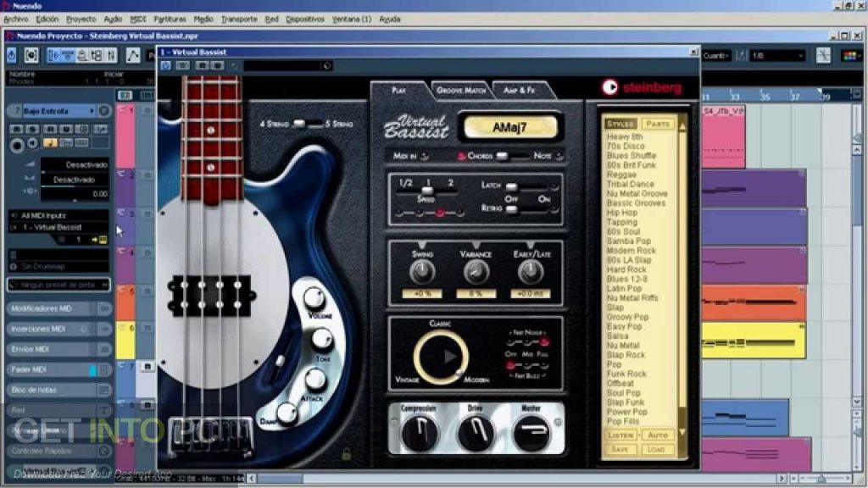Click the Read automation button in plugin header
868x488 pixels.
(202, 66)
